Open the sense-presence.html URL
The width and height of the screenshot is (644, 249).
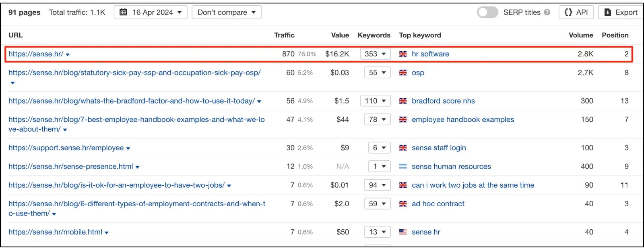click(71, 166)
